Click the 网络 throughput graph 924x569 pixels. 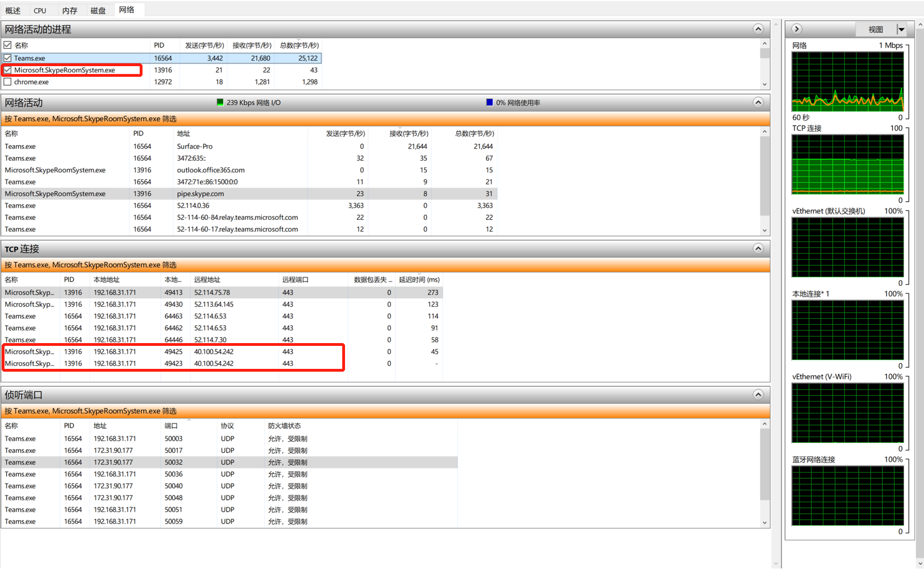tap(847, 81)
